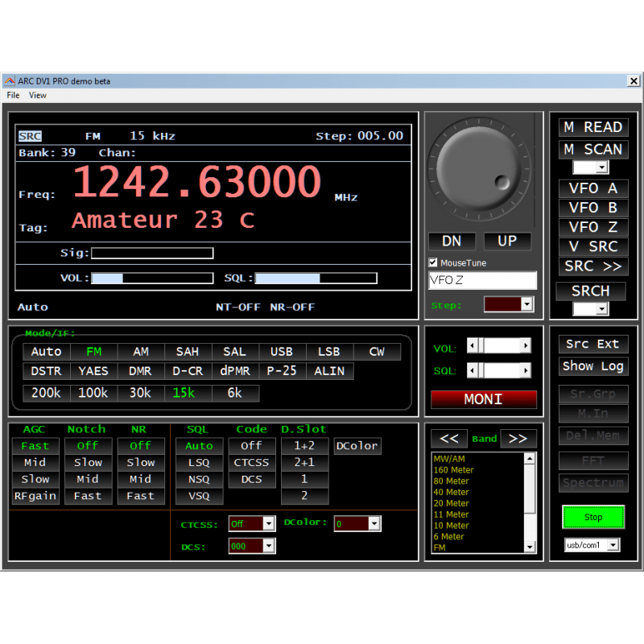Click band list scrollbar down arrow

pyautogui.click(x=530, y=547)
